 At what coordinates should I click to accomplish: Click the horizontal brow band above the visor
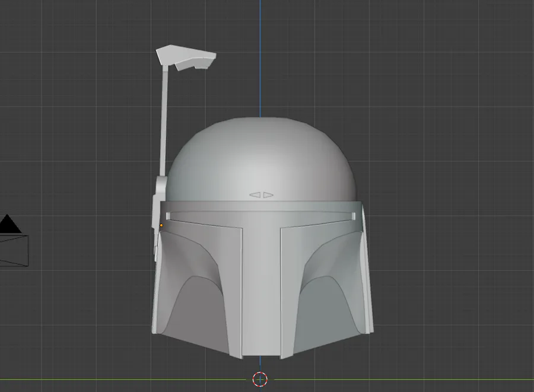point(260,206)
